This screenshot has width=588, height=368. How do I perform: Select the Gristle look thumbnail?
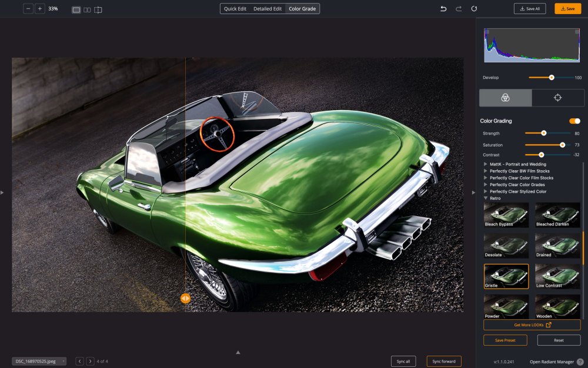(506, 276)
